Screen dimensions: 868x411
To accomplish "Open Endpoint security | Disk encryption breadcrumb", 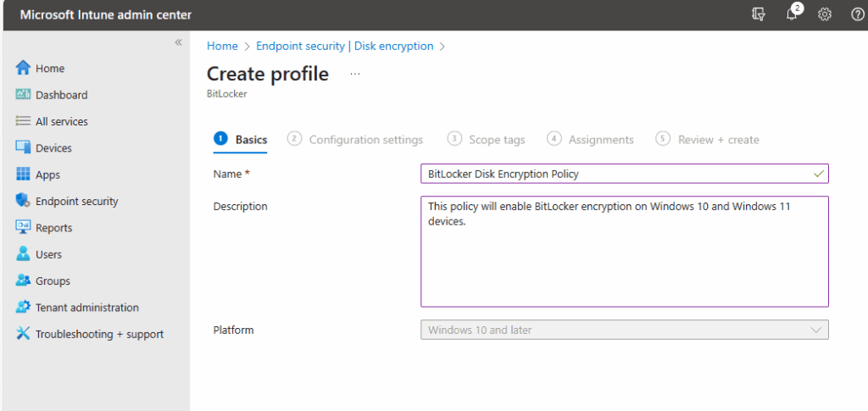I will (x=344, y=46).
